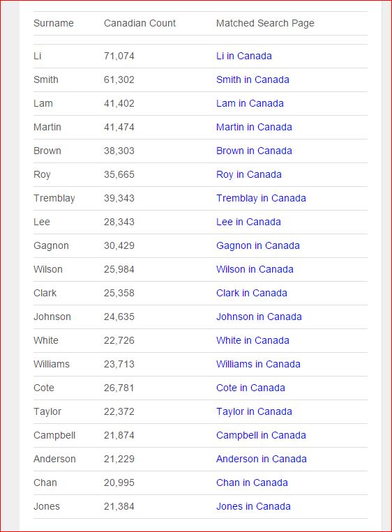Screen dimensions: 392x532
Task: Open Gagnon in Canada search page
Action: pyautogui.click(x=258, y=245)
